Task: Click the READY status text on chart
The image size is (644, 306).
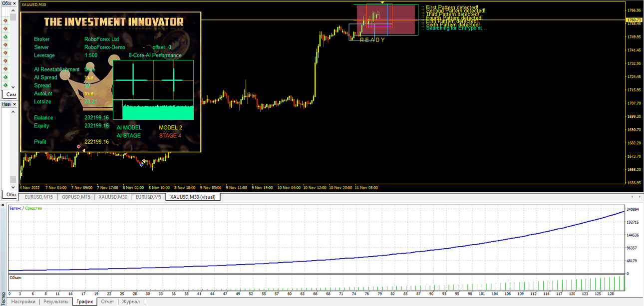Action: coord(372,40)
